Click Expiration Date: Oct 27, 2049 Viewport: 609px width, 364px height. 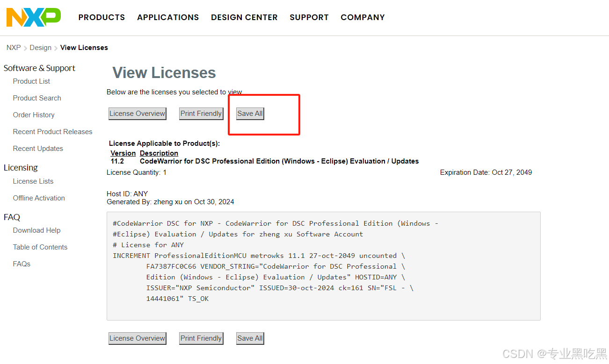click(x=486, y=172)
